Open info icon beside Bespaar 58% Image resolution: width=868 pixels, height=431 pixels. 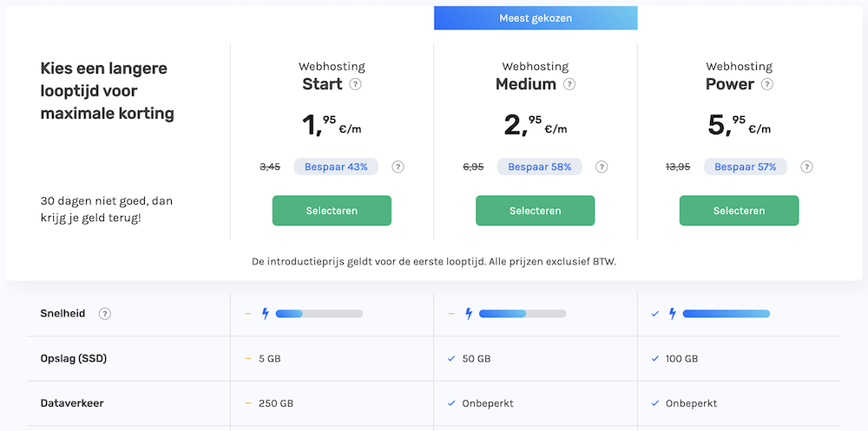coord(602,167)
